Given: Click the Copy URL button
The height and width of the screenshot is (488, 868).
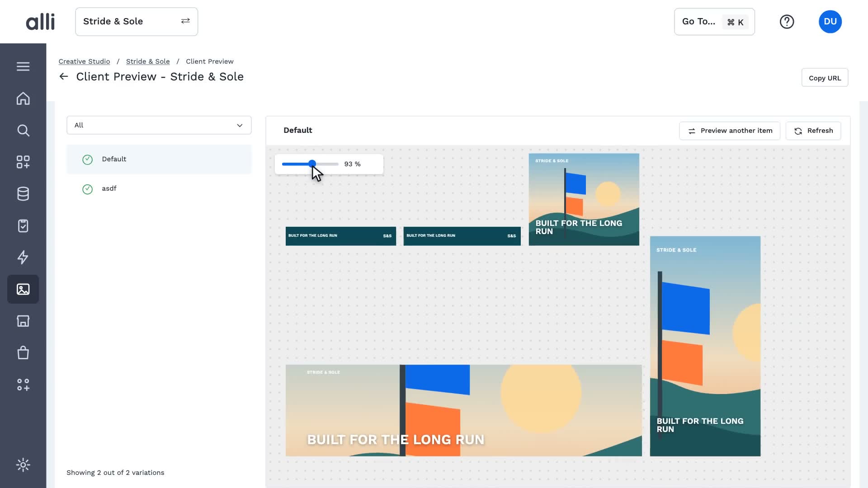Looking at the screenshot, I should pos(825,78).
